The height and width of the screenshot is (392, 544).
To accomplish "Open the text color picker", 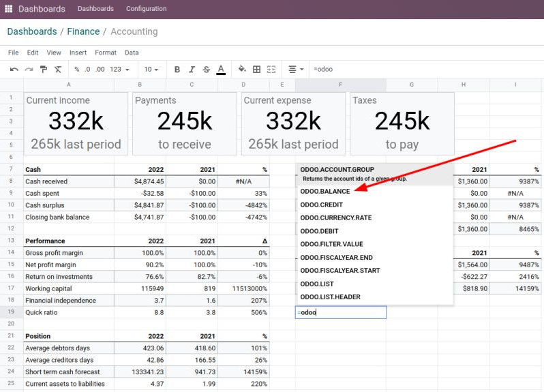I will pyautogui.click(x=221, y=70).
